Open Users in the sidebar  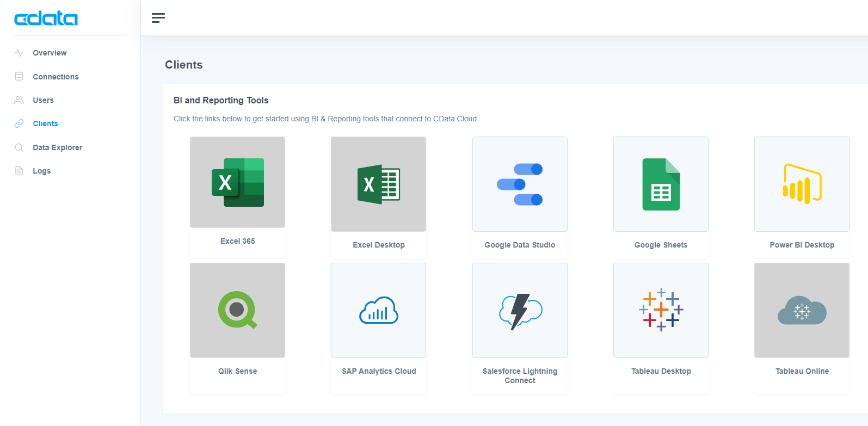pos(43,100)
